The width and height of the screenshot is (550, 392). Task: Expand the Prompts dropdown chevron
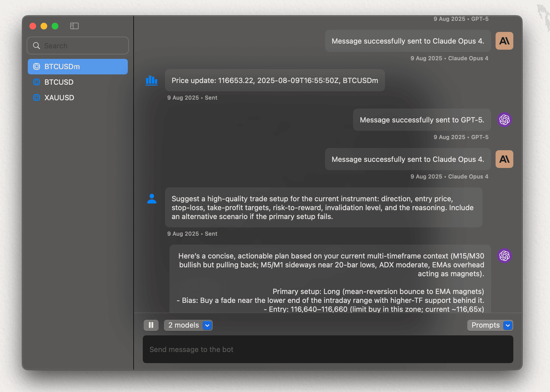click(508, 325)
